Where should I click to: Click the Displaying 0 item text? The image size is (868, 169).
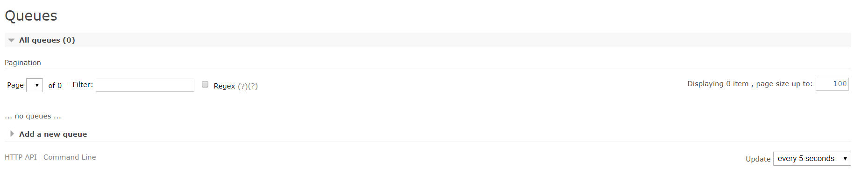point(718,84)
